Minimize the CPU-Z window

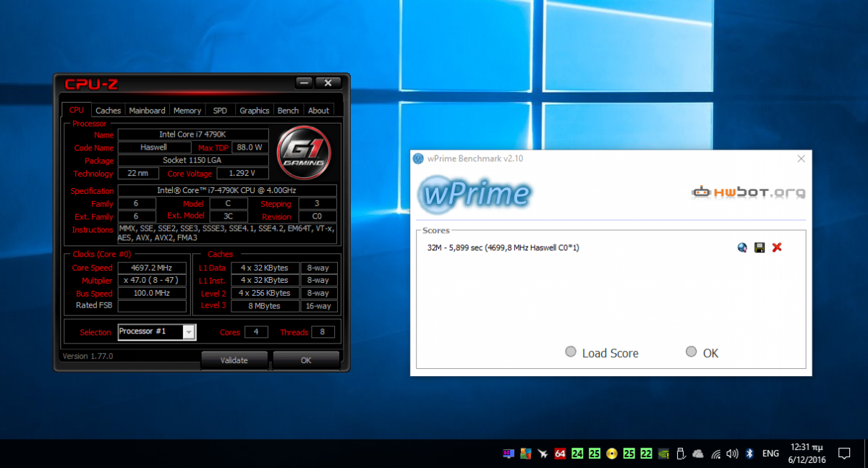303,82
